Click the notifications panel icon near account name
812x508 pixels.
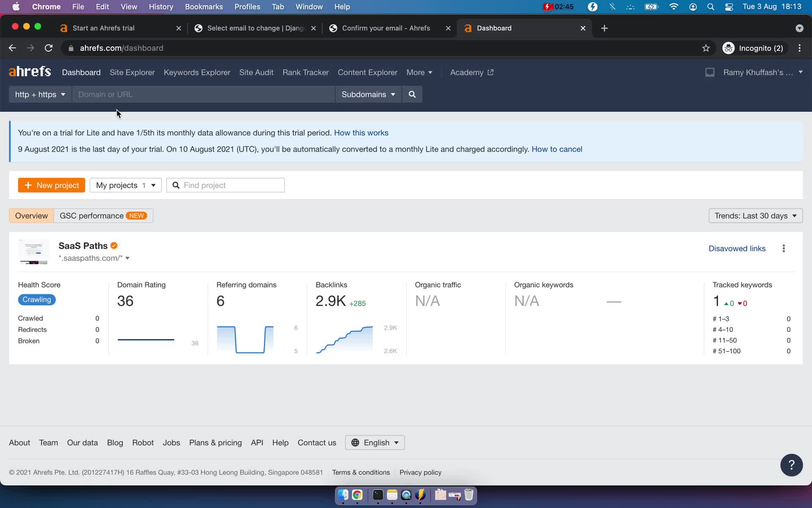(x=710, y=72)
